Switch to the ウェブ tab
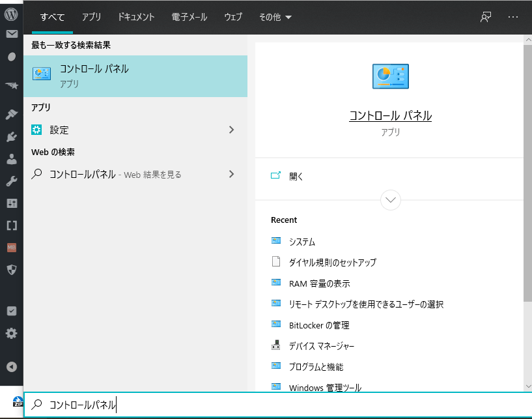 pos(233,17)
